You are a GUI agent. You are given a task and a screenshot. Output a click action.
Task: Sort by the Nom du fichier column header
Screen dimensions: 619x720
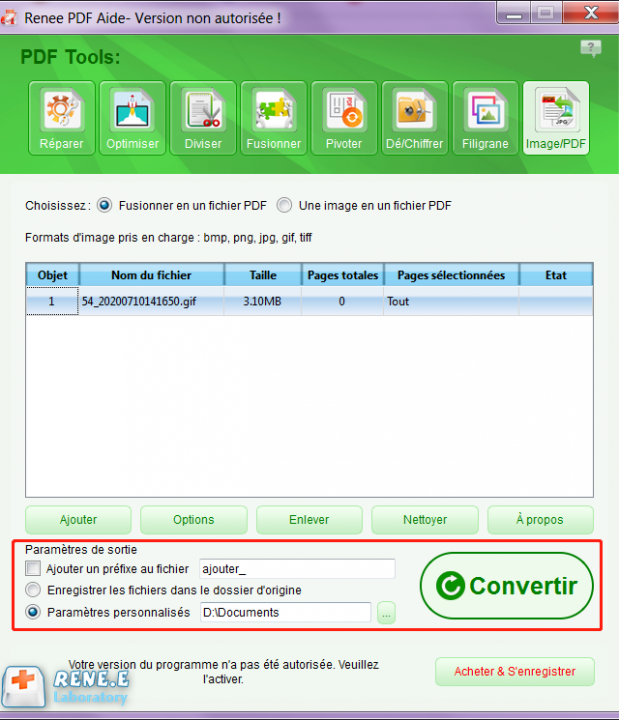tap(152, 275)
